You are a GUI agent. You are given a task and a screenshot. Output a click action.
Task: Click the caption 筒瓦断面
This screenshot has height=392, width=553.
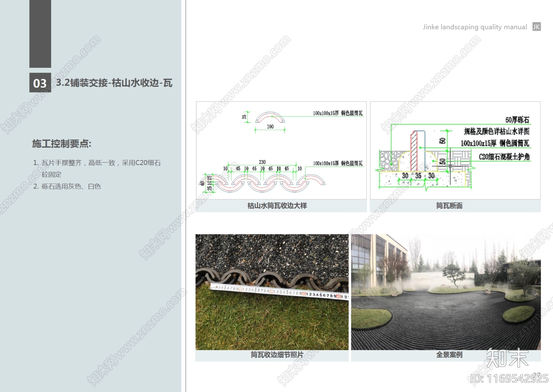[x=449, y=206]
